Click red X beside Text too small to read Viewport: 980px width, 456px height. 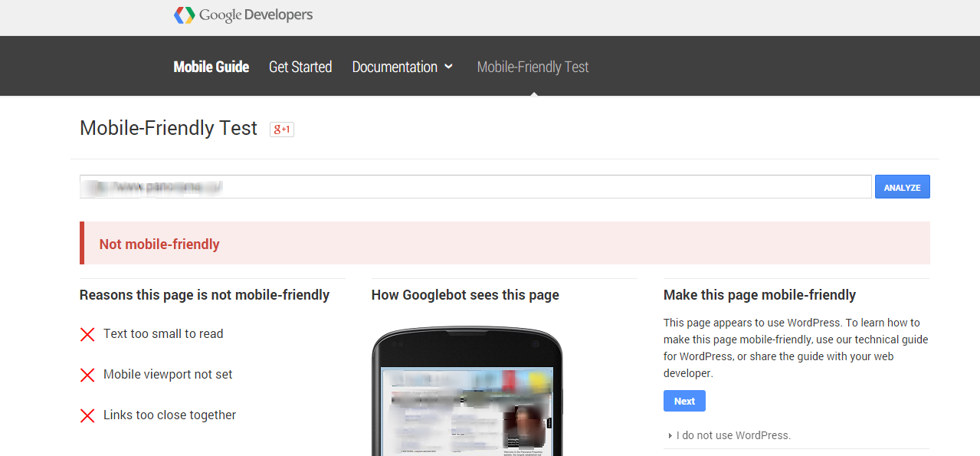87,334
